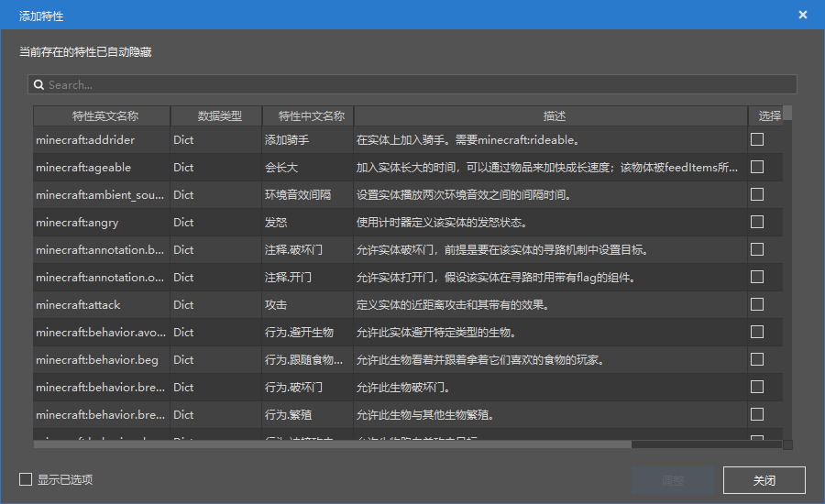825x504 pixels.
Task: Select checkbox in 环境音效间隔 row
Action: click(x=757, y=194)
